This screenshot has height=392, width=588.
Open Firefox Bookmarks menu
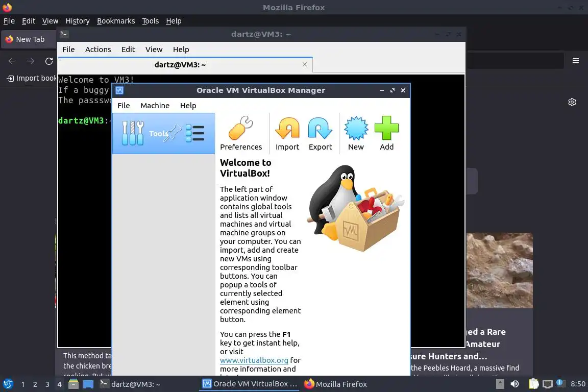(116, 21)
